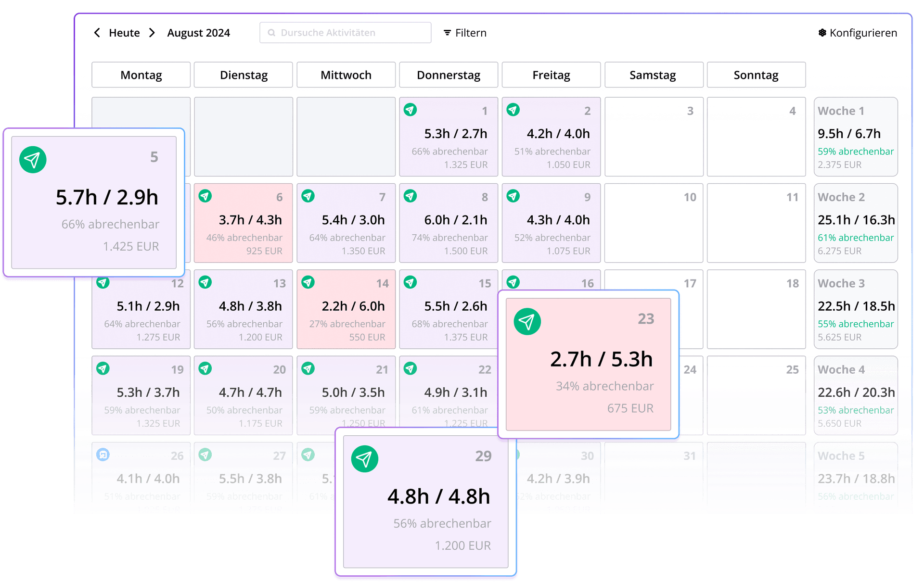
Task: Jump to today with the Heute button
Action: coord(124,33)
